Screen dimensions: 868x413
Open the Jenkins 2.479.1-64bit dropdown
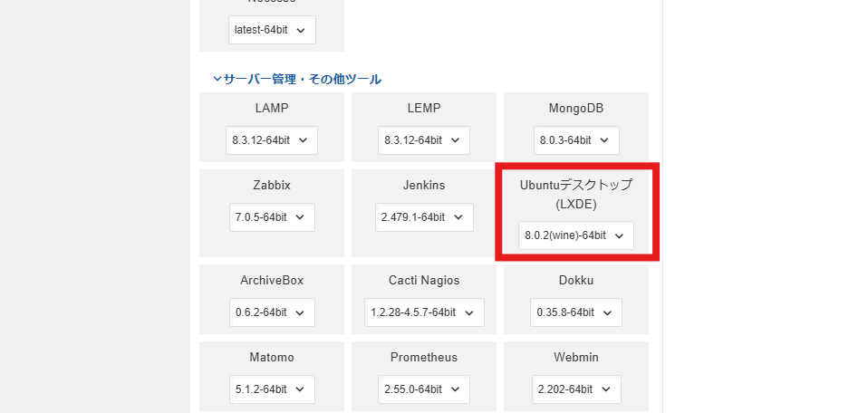[x=423, y=217]
